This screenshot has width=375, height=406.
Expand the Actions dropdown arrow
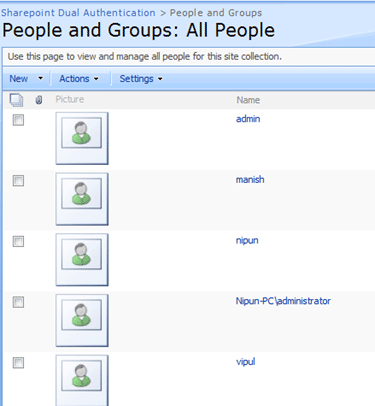96,79
